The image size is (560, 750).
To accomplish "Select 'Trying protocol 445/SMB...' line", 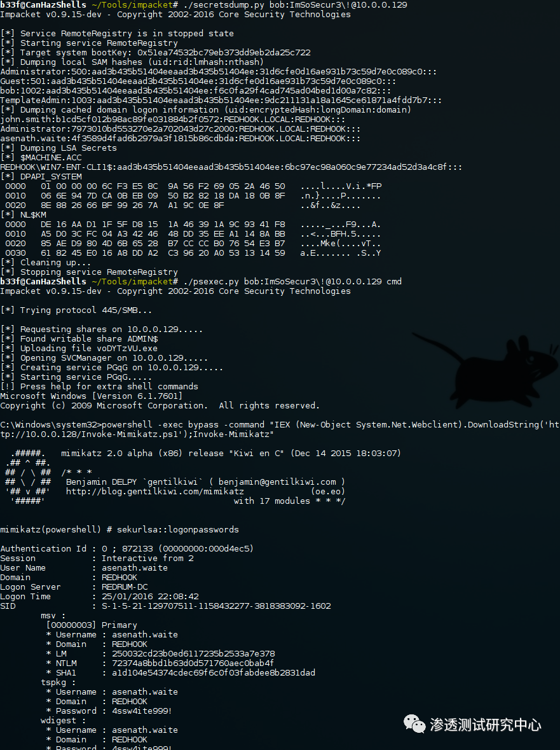I will coord(76,310).
